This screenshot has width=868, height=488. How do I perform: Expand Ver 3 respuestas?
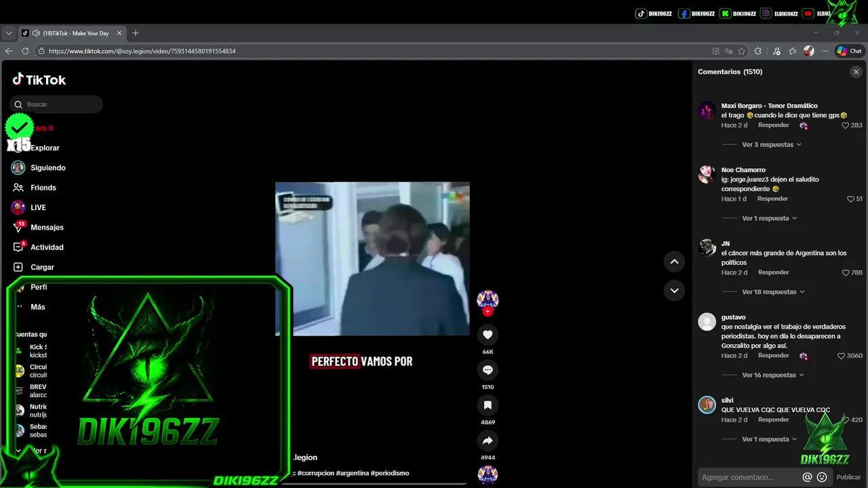coord(772,144)
